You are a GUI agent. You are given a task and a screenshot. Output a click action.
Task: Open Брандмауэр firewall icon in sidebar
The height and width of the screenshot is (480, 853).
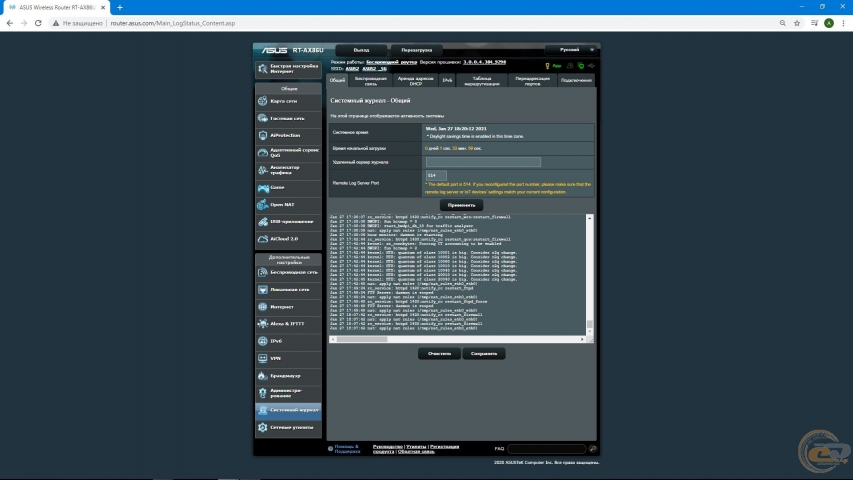coord(263,376)
